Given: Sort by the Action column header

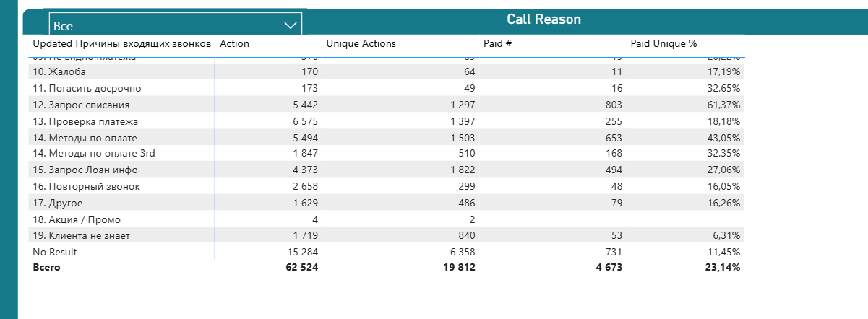Looking at the screenshot, I should (234, 44).
